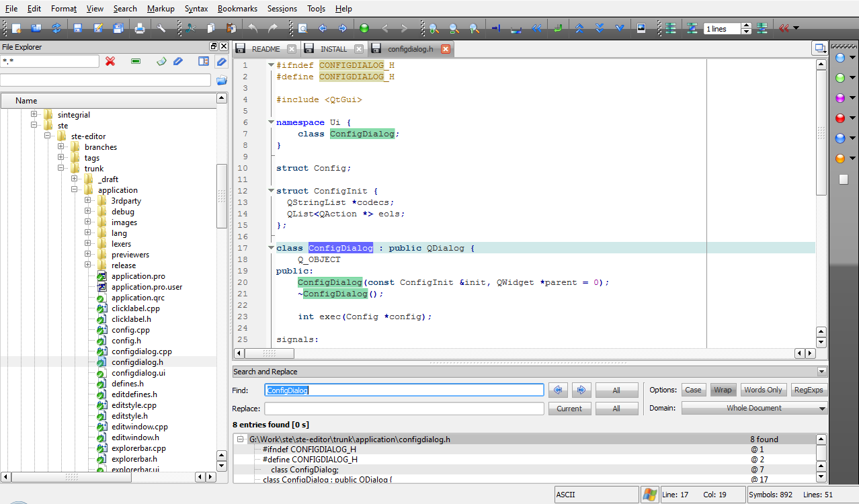Click the red X filter clear icon
Screen dimensions: 859x504
click(x=110, y=61)
